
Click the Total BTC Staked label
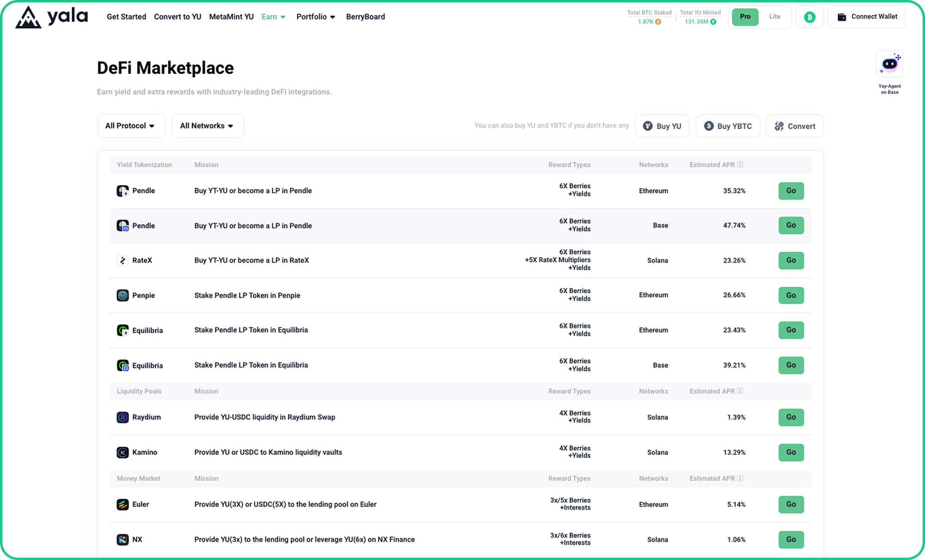[x=649, y=12]
